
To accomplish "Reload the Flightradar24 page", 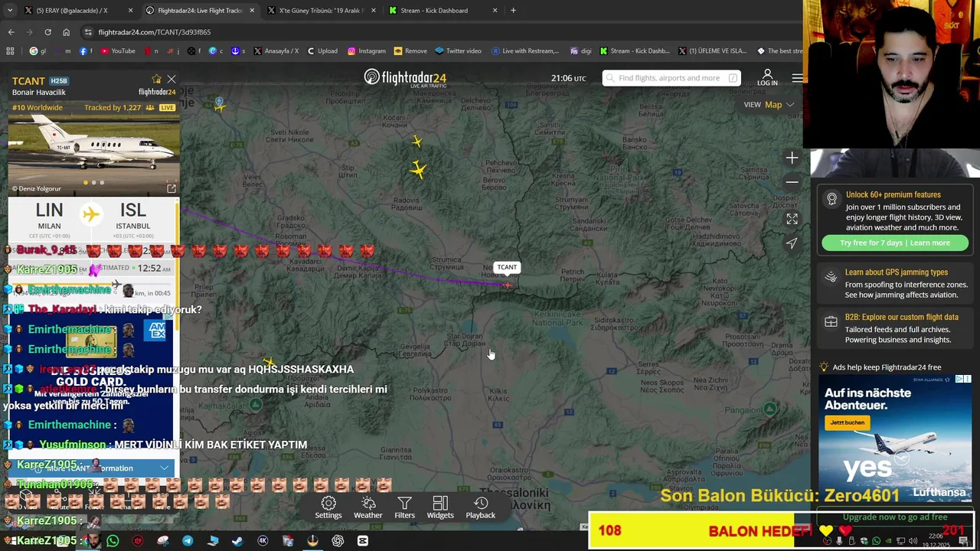I will click(x=47, y=32).
